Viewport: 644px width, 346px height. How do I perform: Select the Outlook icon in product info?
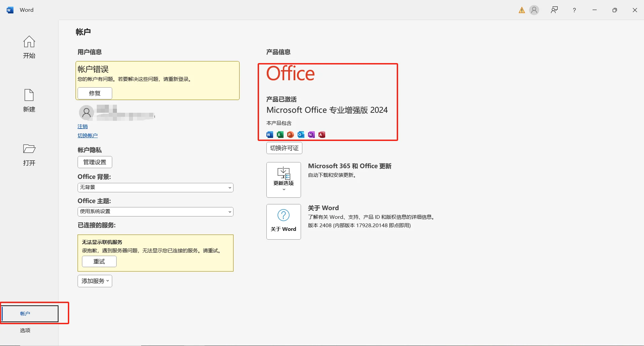click(300, 134)
